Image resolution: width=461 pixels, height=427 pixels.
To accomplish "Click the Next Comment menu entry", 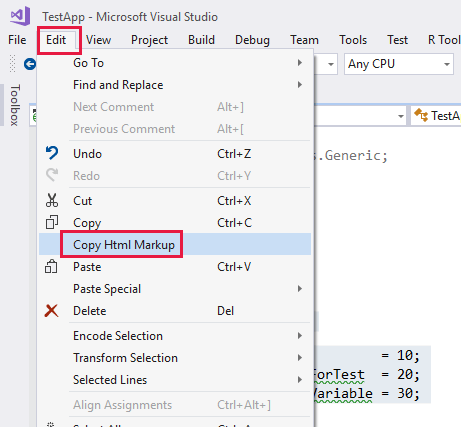I will (x=175, y=107).
